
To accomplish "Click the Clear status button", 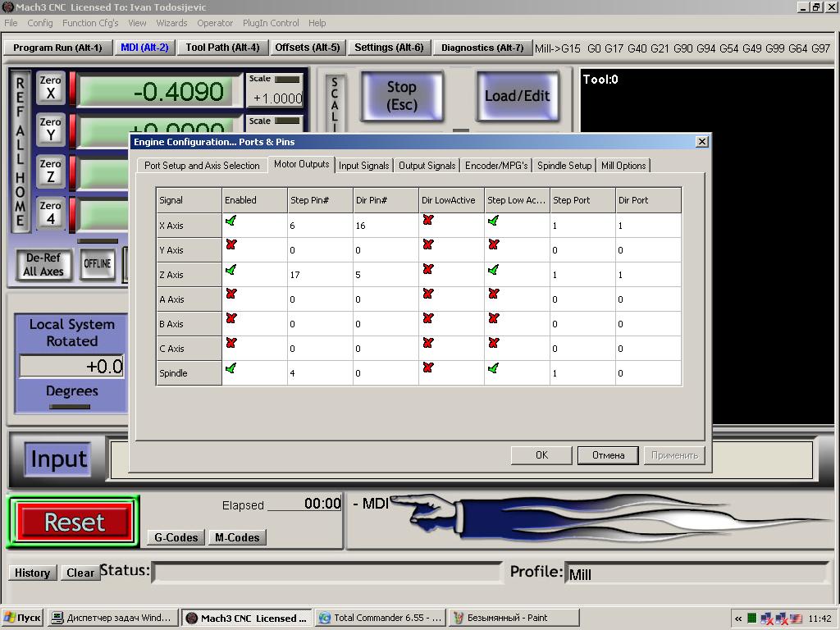I will [80, 573].
